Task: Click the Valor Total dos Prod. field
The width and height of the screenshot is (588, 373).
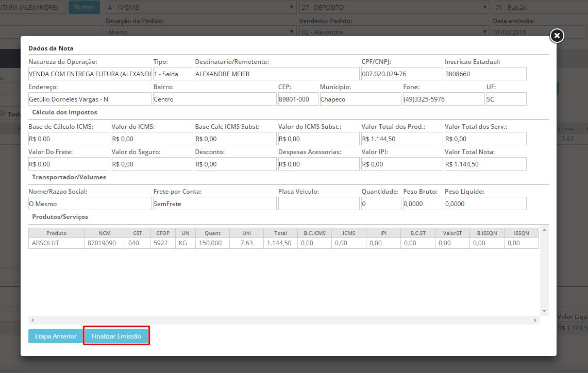Action: (402, 139)
